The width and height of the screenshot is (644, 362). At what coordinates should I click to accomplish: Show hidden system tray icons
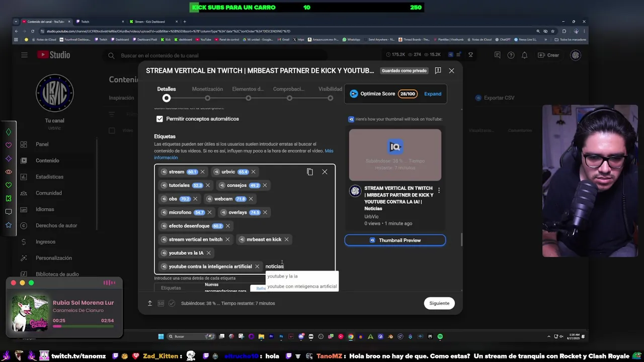coord(549,337)
